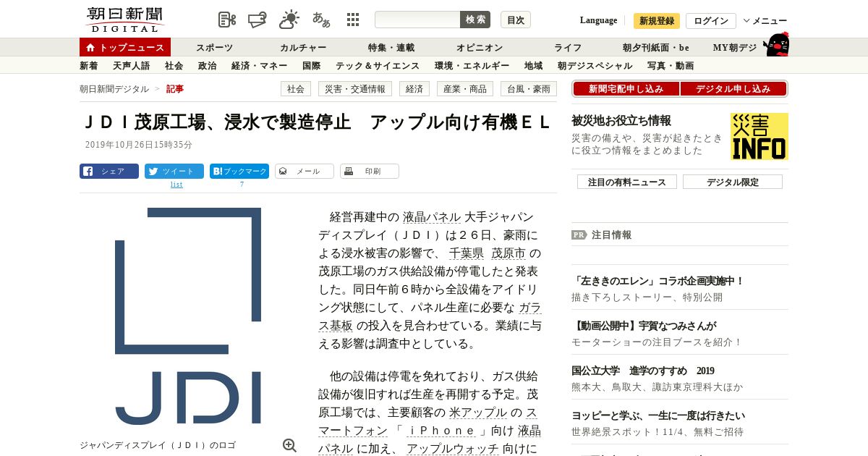Click the 産業・商品 category tag
This screenshot has height=456, width=868.
[465, 89]
